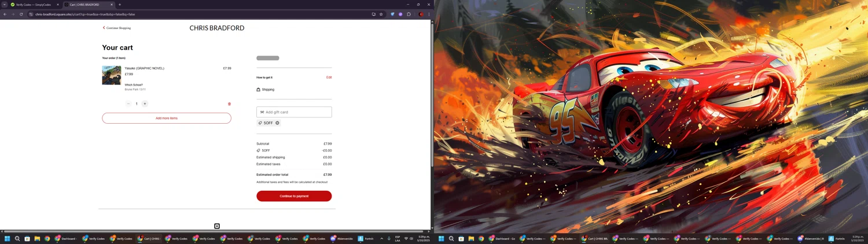Click the Continue Shopping back chevron
868x244 pixels.
104,28
